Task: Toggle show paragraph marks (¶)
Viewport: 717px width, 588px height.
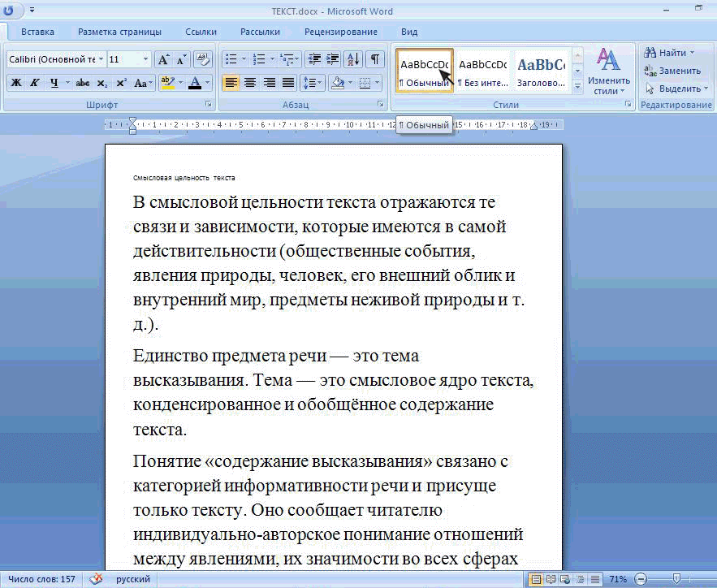Action: [x=374, y=59]
